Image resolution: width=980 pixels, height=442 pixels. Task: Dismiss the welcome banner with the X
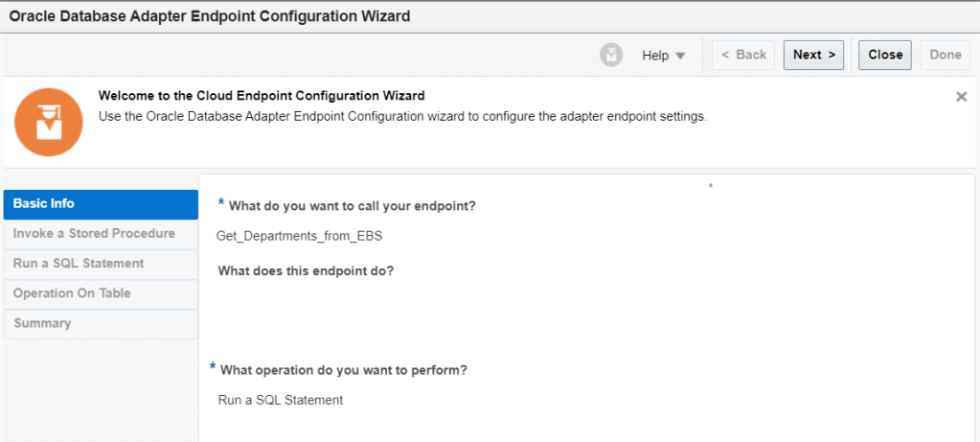coord(961,97)
